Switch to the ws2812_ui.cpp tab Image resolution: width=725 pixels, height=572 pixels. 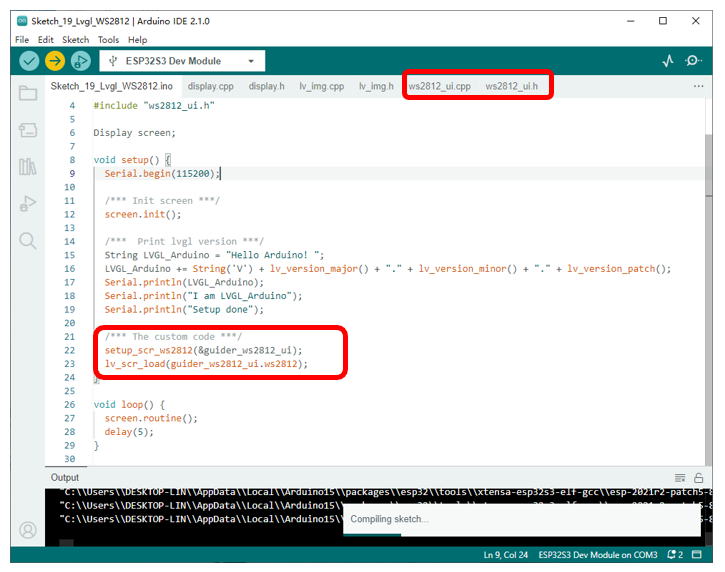[439, 86]
